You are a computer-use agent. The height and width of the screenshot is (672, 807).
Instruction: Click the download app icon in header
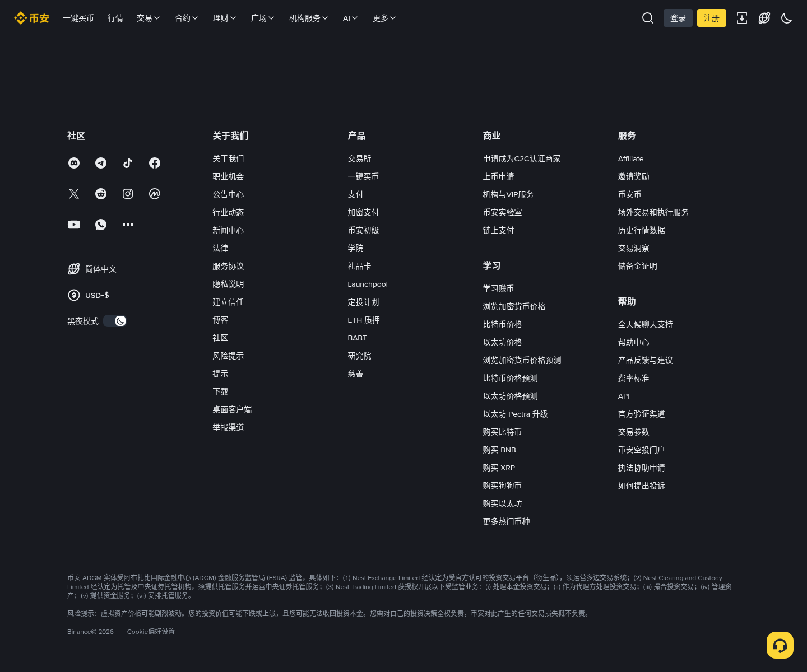coord(742,18)
